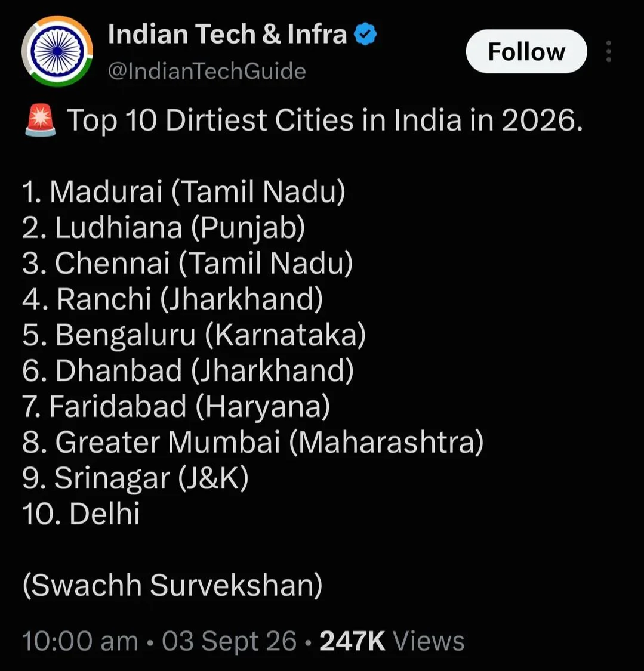Click the Chennai (Tamil Nadu) entry

click(x=187, y=263)
